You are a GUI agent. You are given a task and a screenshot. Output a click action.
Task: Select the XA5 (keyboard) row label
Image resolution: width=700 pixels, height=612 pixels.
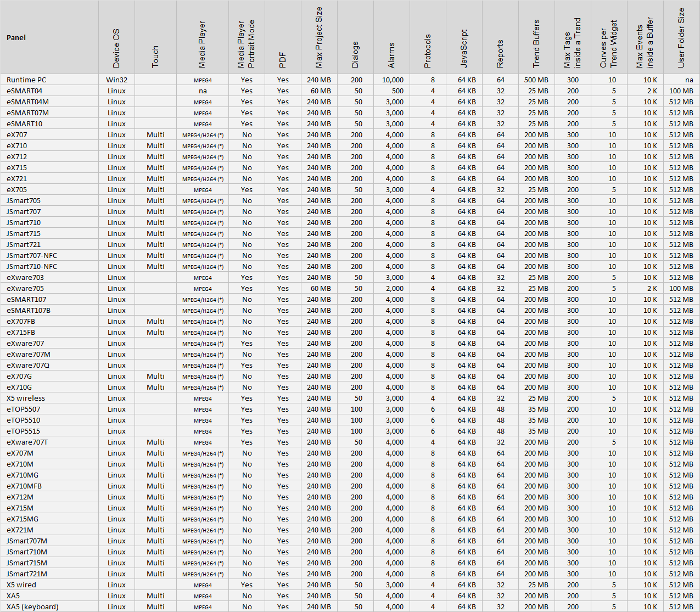[x=32, y=607]
